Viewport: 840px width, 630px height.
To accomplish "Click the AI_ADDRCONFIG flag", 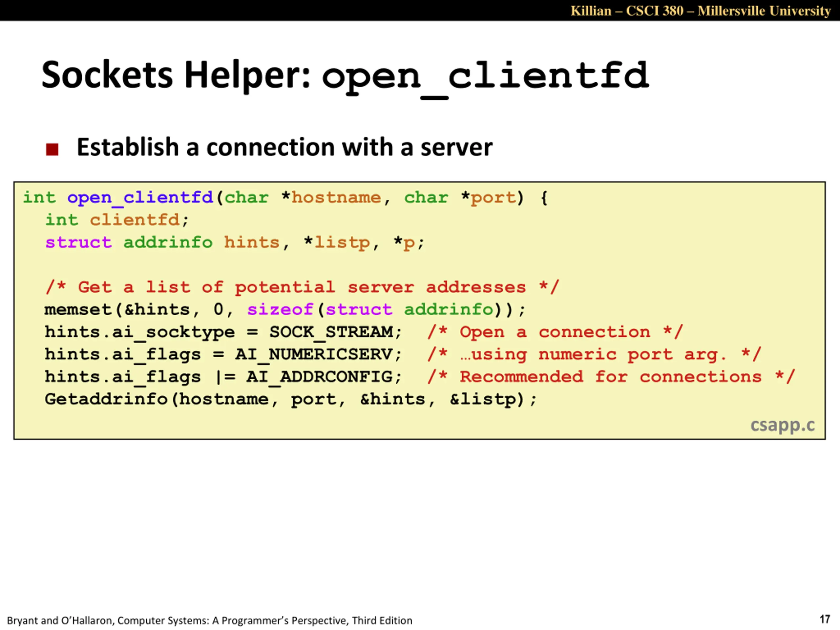I will click(320, 377).
